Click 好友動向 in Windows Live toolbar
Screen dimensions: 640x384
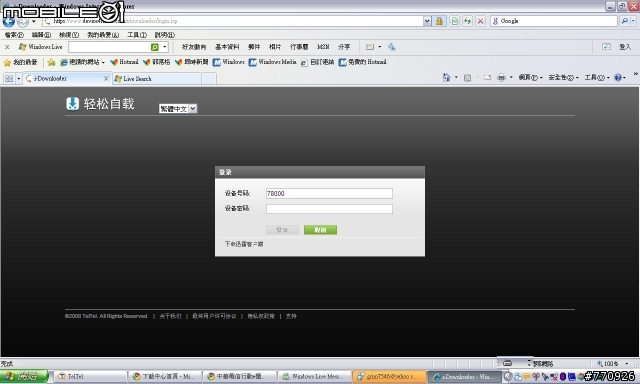click(x=194, y=47)
